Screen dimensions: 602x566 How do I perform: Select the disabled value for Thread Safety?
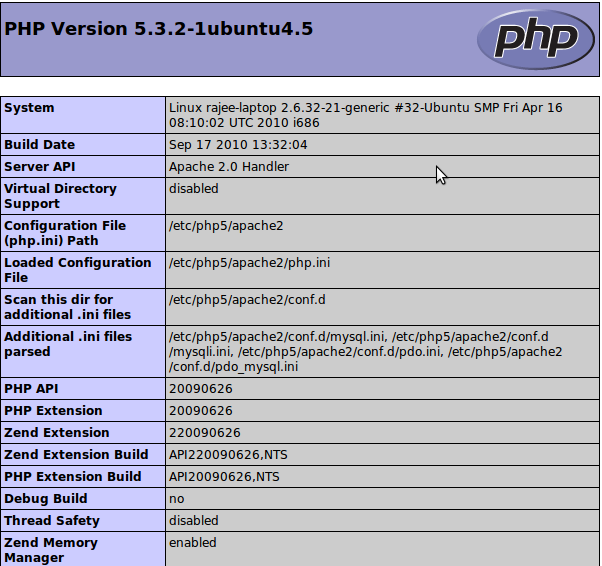[x=194, y=520]
